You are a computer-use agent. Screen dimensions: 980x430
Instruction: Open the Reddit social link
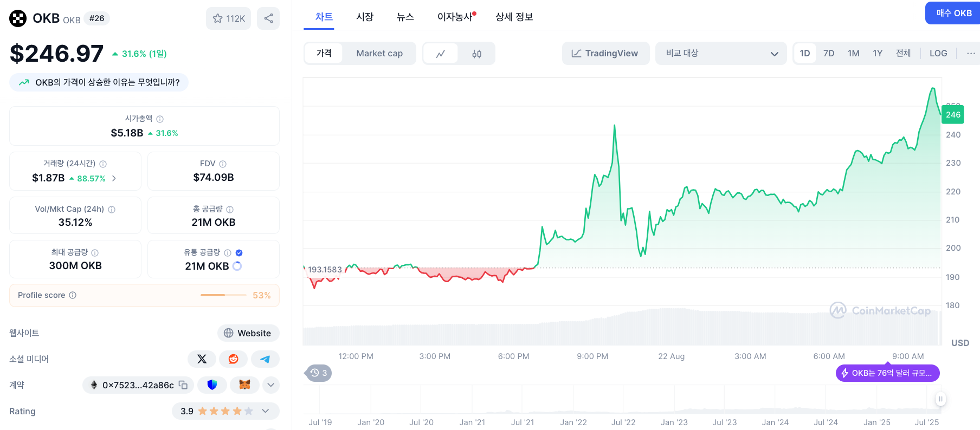click(234, 359)
